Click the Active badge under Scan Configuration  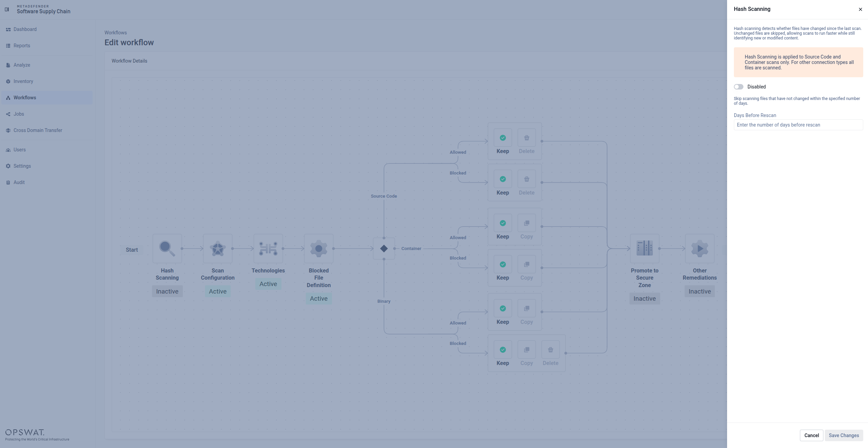tap(218, 292)
